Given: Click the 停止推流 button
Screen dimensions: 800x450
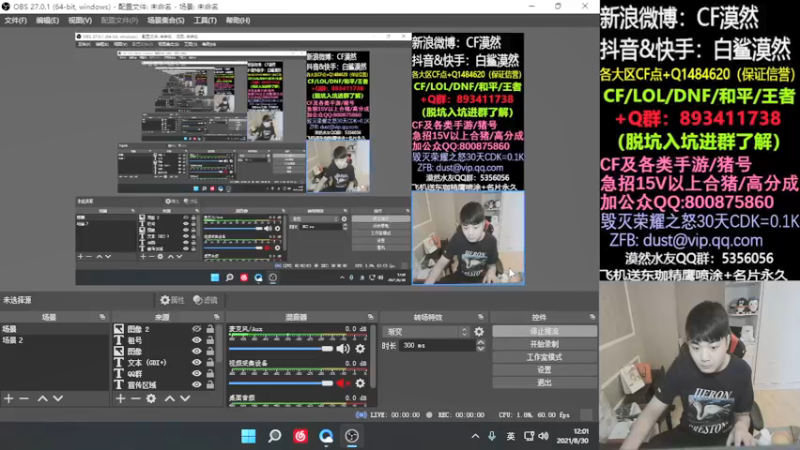Looking at the screenshot, I should click(544, 332).
